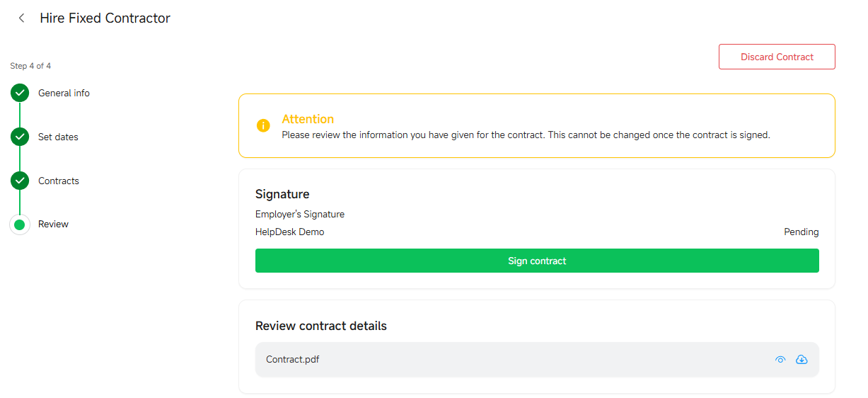
Task: Discard the contract via red button
Action: tap(777, 57)
